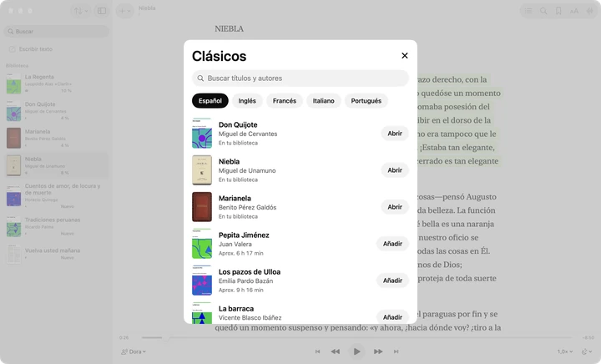Click the Pepita Jiménez title text
Screen dimensions: 601x364
tap(244, 235)
